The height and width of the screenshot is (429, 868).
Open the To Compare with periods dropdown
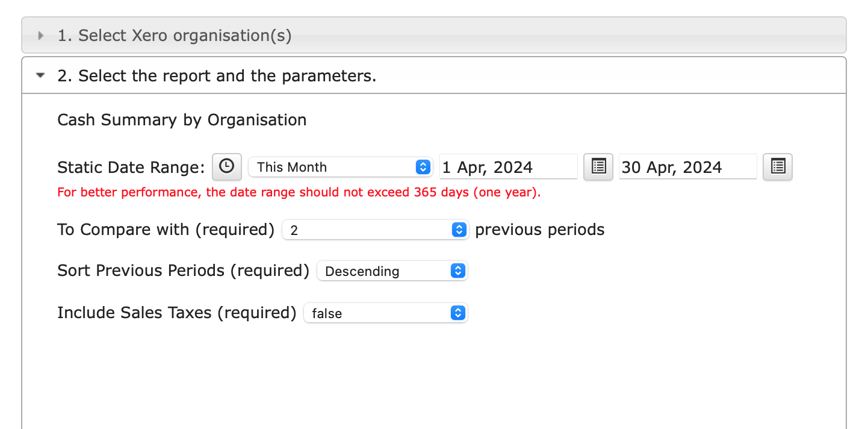tap(375, 230)
